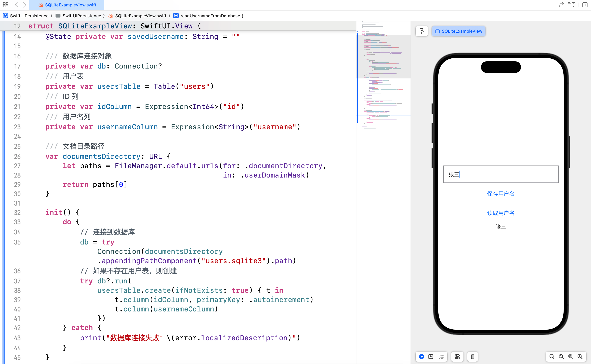Go forward in editor history

[x=24, y=5]
